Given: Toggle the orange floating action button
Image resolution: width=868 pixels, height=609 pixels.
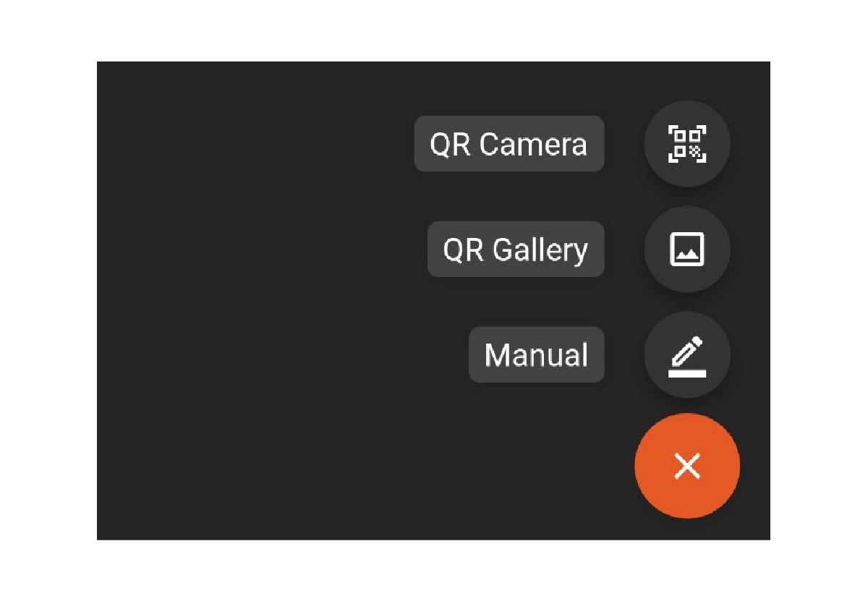Looking at the screenshot, I should click(686, 466).
